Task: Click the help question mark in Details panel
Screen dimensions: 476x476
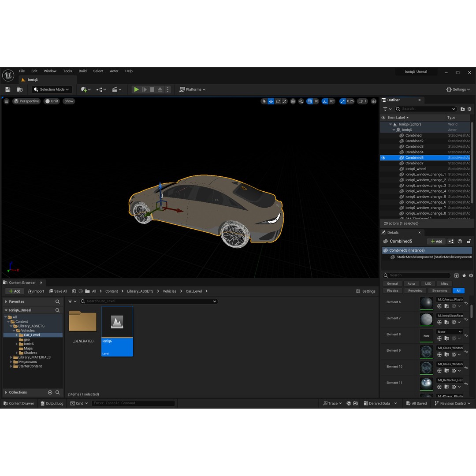Action: pos(460,241)
